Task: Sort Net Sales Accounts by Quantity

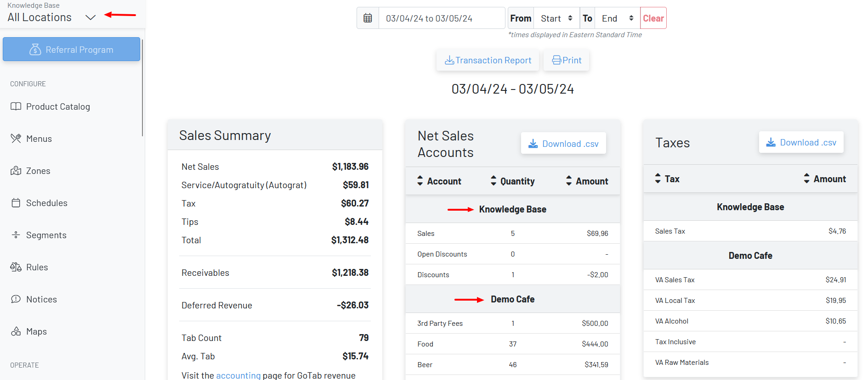Action: 512,181
